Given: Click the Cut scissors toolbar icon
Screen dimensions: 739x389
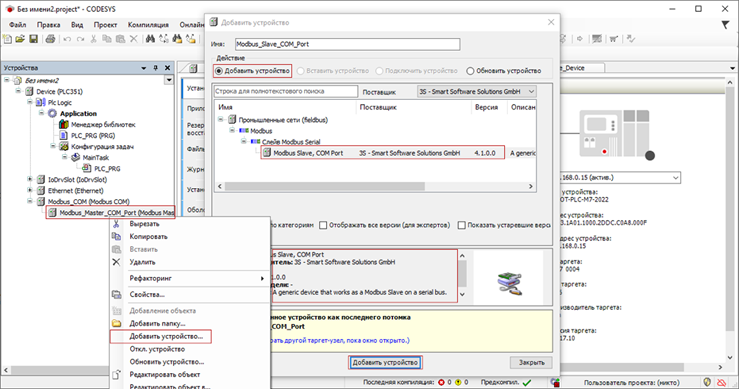Looking at the screenshot, I should (x=94, y=39).
